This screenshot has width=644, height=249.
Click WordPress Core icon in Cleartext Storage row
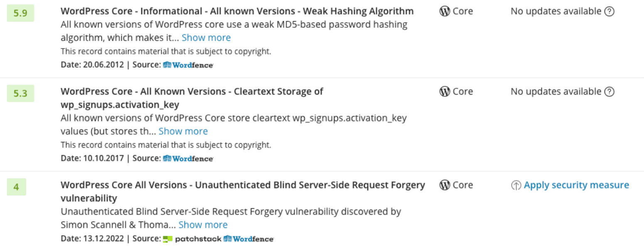(445, 92)
